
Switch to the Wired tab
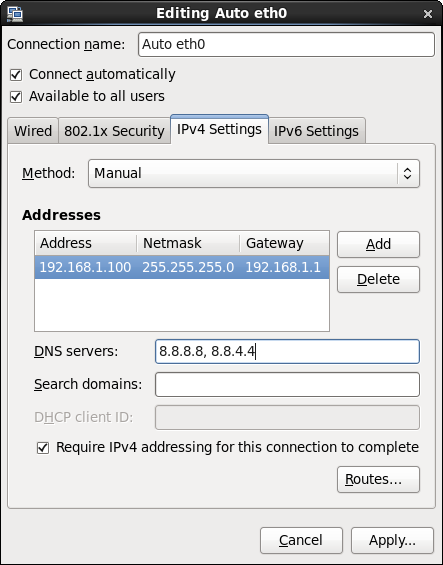[x=33, y=131]
